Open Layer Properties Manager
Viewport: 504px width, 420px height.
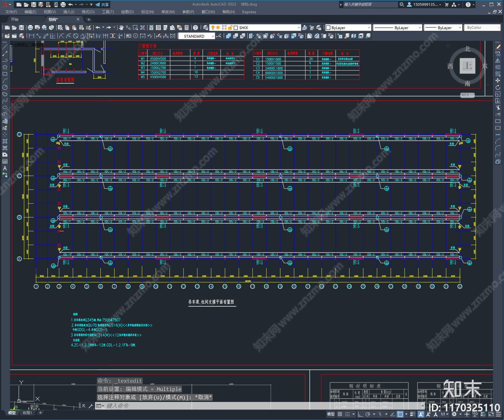coord(206,28)
